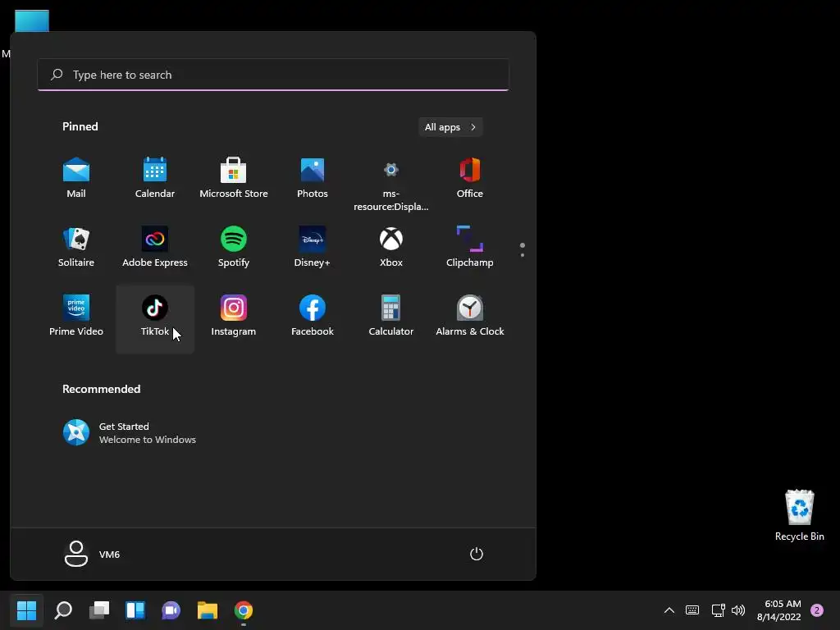
Task: Open the Calculator app
Action: tap(391, 317)
